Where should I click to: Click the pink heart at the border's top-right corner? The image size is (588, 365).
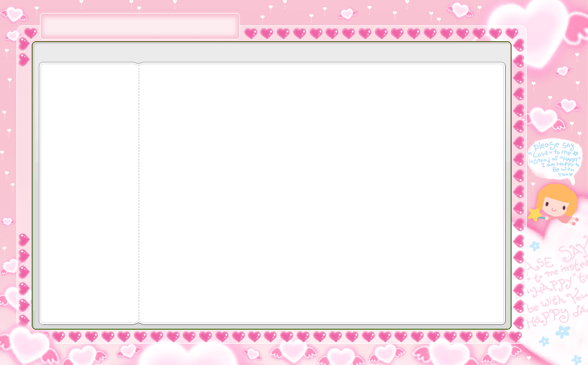pos(512,33)
